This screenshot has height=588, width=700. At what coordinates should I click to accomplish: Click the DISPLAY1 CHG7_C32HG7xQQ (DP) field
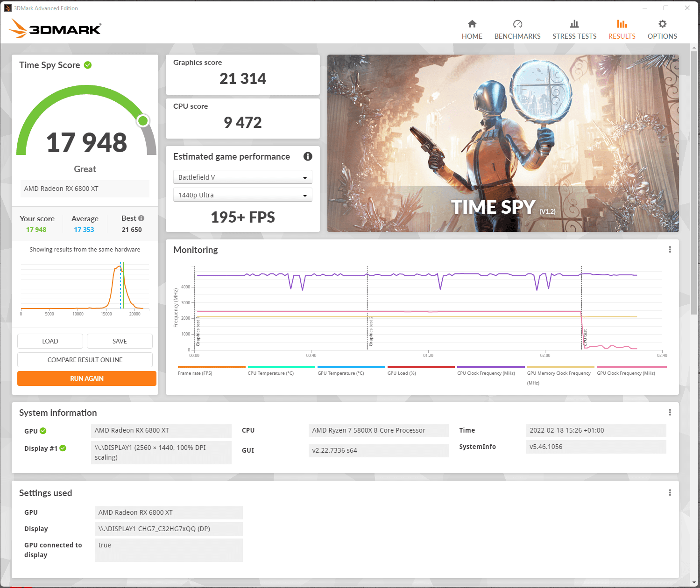click(169, 529)
